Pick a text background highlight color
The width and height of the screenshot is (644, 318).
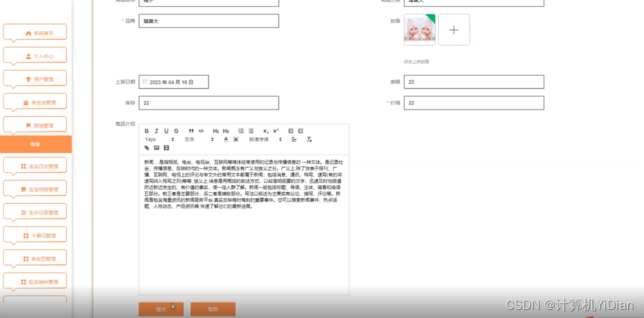[x=236, y=140]
